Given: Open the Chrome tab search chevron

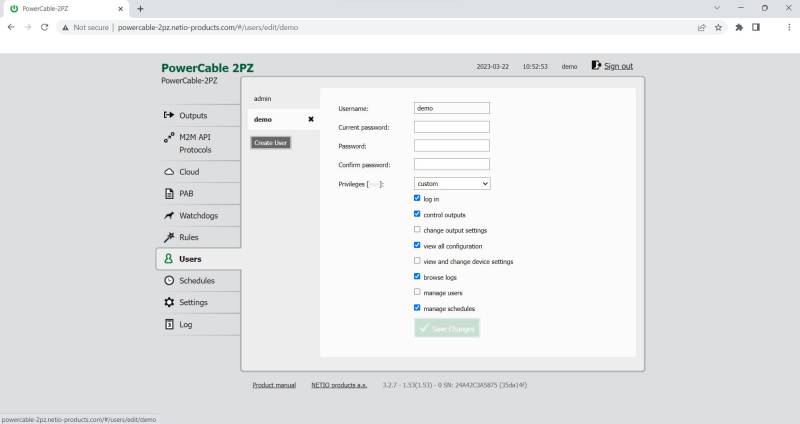Looking at the screenshot, I should [717, 8].
